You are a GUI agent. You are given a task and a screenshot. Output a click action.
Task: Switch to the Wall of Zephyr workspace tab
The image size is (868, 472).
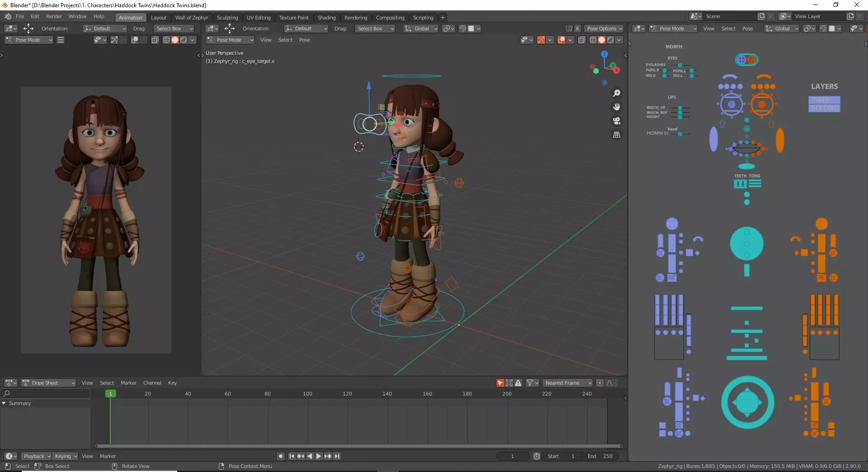(191, 18)
